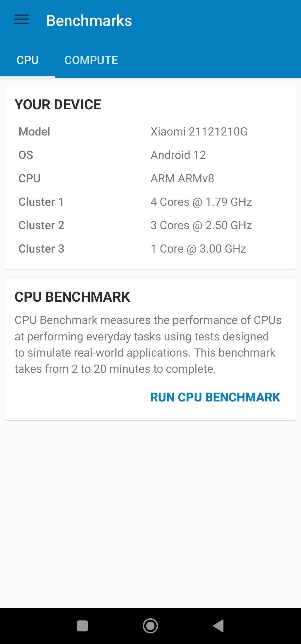
Task: Tap the YOUR DEVICE card heading
Action: [x=58, y=105]
